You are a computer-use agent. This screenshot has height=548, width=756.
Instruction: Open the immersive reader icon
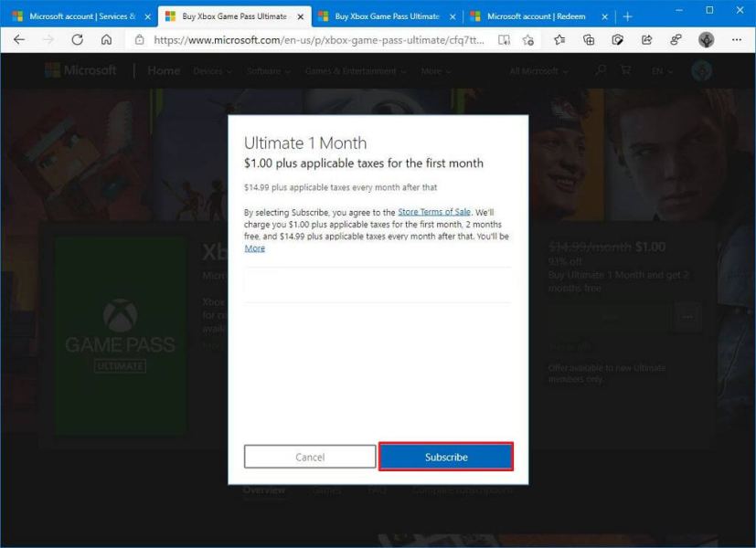point(504,40)
